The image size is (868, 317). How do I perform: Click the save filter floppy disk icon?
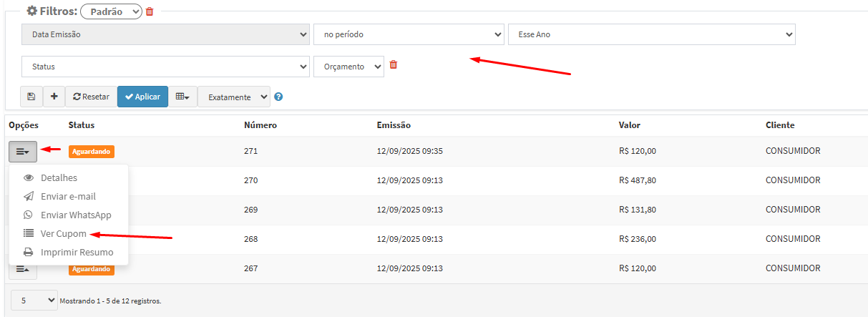[x=31, y=97]
